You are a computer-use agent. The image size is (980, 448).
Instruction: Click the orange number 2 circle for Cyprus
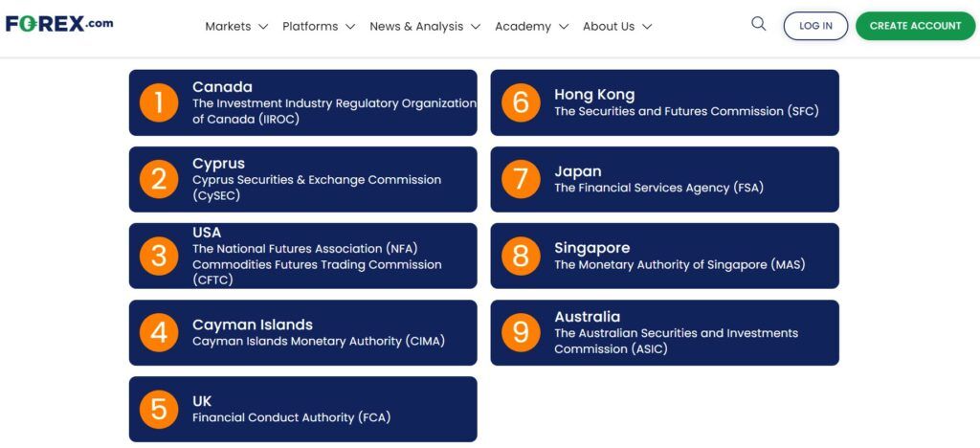tap(159, 179)
